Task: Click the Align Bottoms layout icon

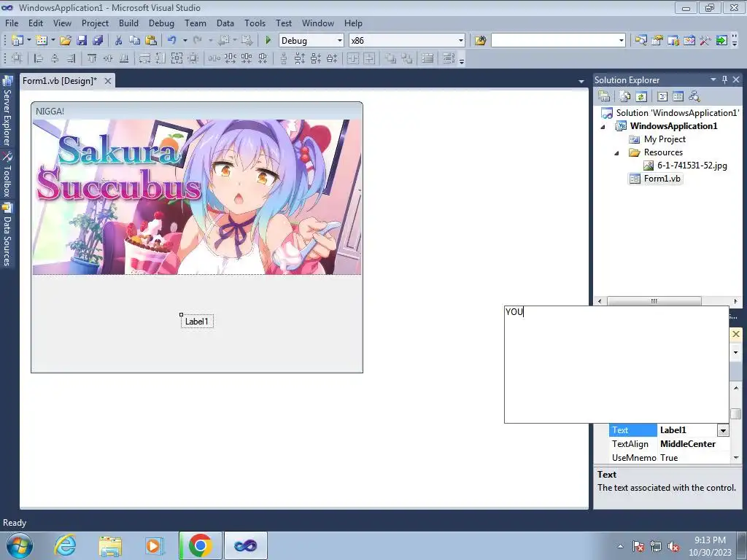Action: (124, 58)
